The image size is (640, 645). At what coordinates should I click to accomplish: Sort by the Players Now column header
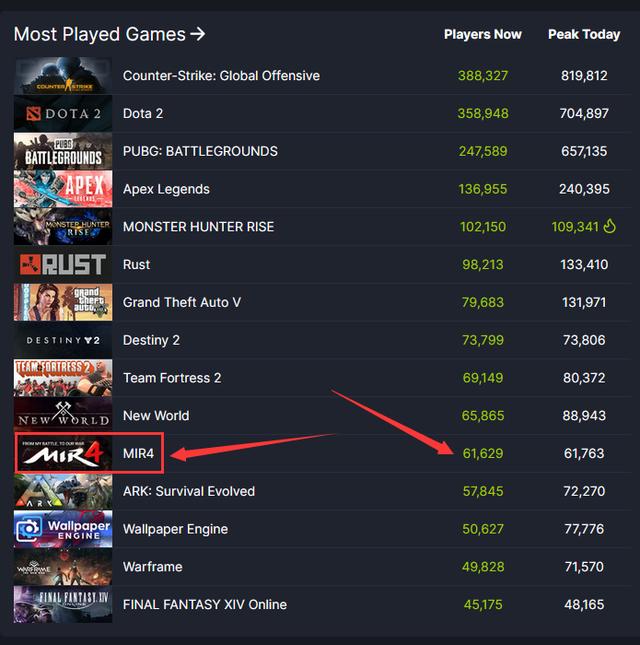482,34
